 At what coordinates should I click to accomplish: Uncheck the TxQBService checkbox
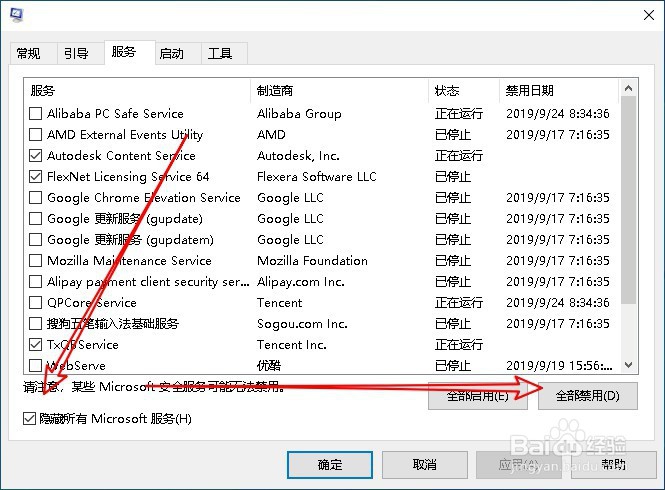[36, 344]
